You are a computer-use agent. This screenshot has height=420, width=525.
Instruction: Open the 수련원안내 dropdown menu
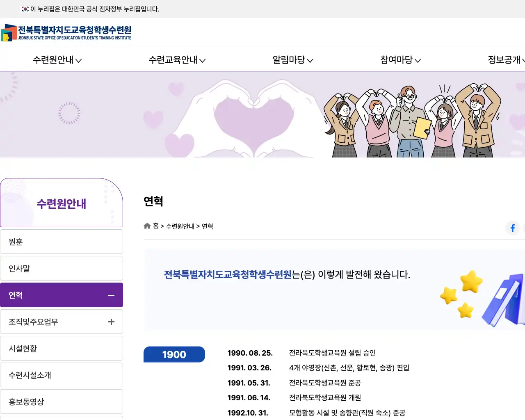(x=57, y=60)
